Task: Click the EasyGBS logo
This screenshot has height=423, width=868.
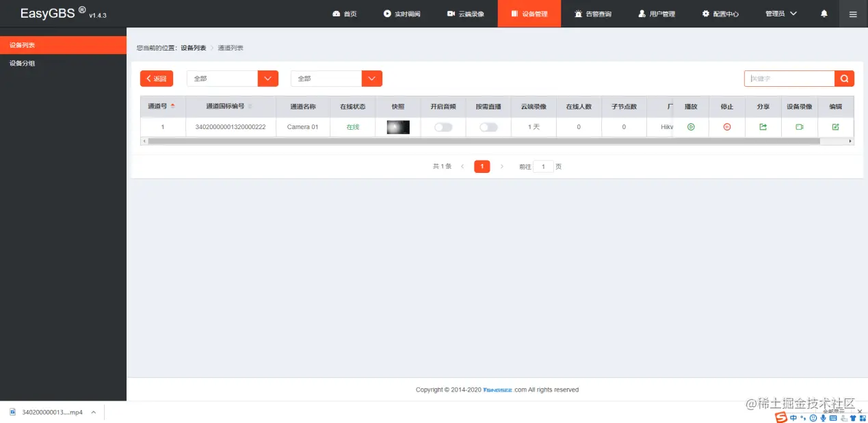Action: coord(53,13)
